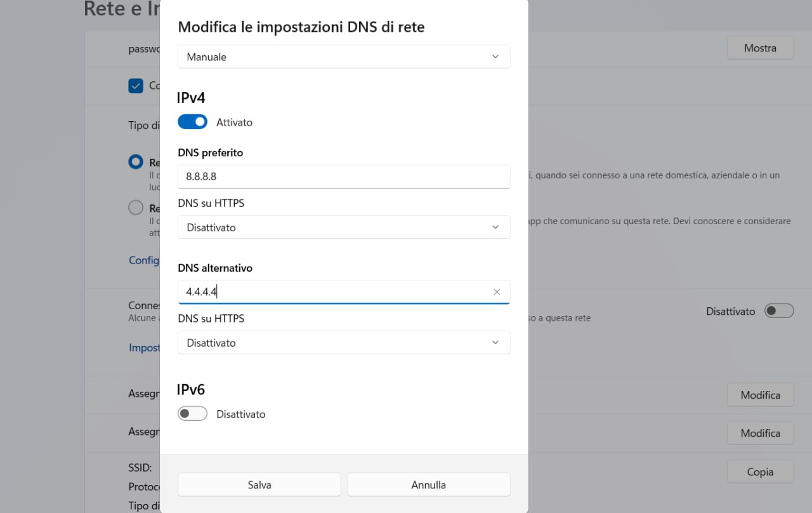Choose the second unselected network type radio button
The image size is (812, 513).
tap(136, 208)
